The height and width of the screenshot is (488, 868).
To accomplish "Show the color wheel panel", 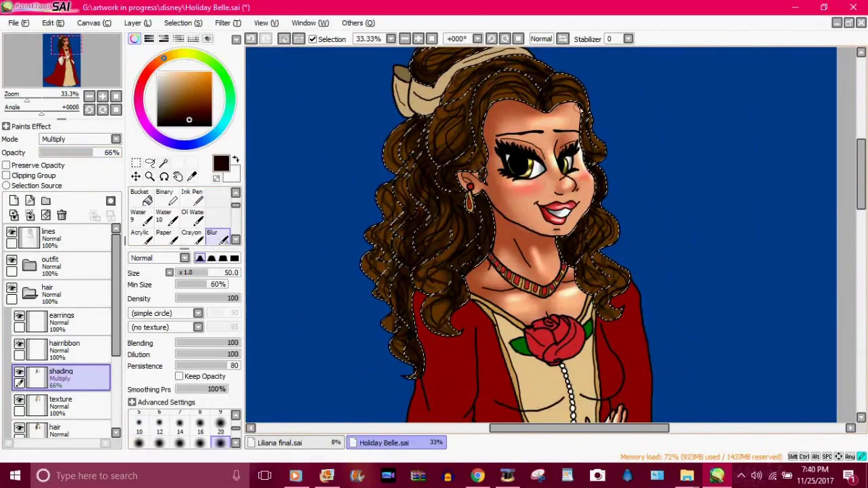I will [x=134, y=39].
